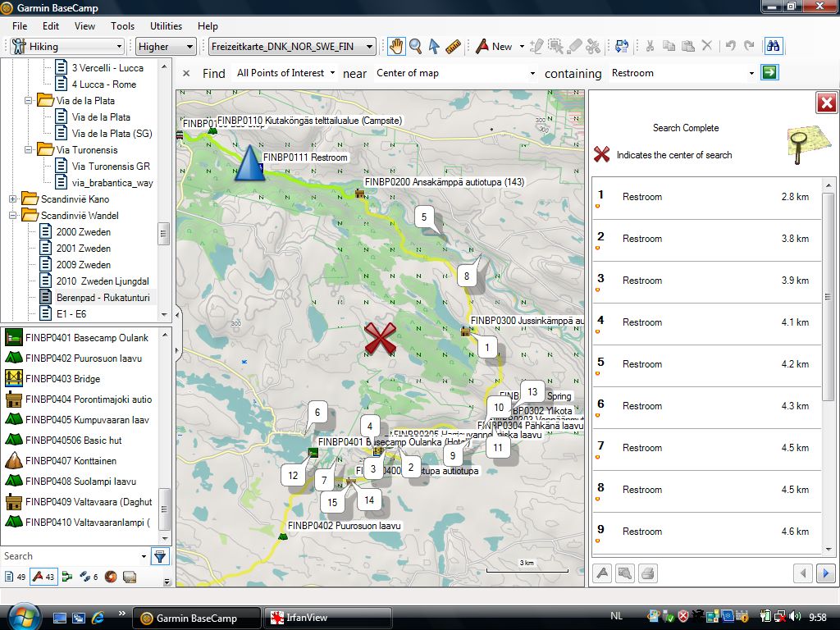This screenshot has height=630, width=840.
Task: Toggle waypoints filter showing 43
Action: [43, 577]
